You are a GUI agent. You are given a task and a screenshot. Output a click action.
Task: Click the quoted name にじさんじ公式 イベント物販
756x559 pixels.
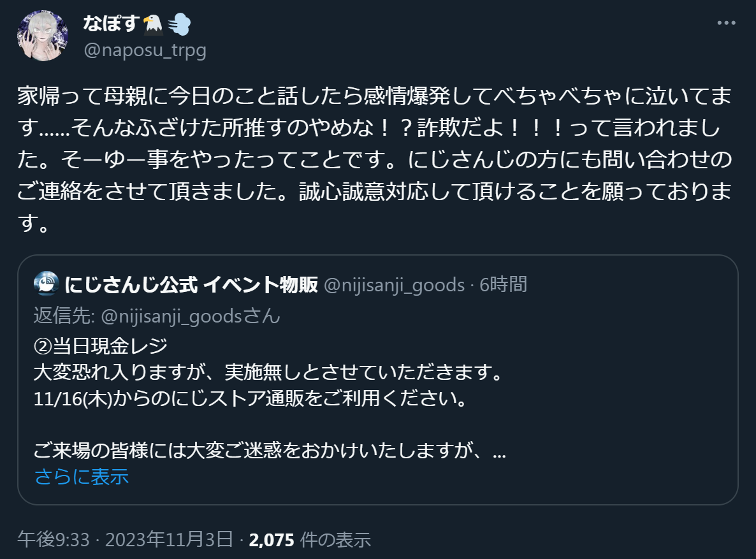pos(191,284)
